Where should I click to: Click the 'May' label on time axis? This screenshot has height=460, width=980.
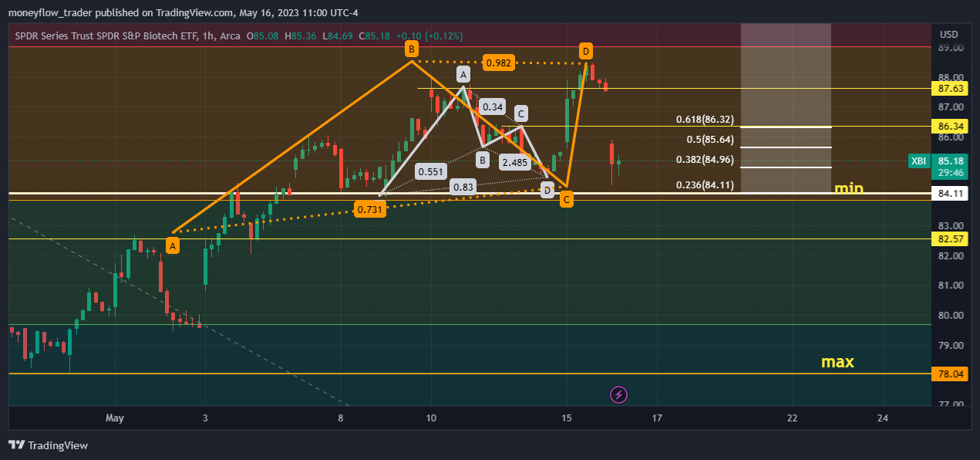coord(114,418)
